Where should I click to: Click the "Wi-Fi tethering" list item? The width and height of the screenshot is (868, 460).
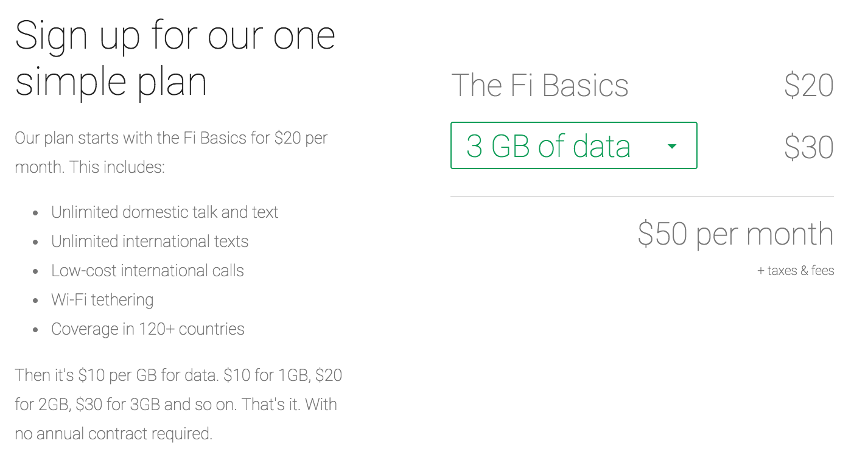click(102, 300)
